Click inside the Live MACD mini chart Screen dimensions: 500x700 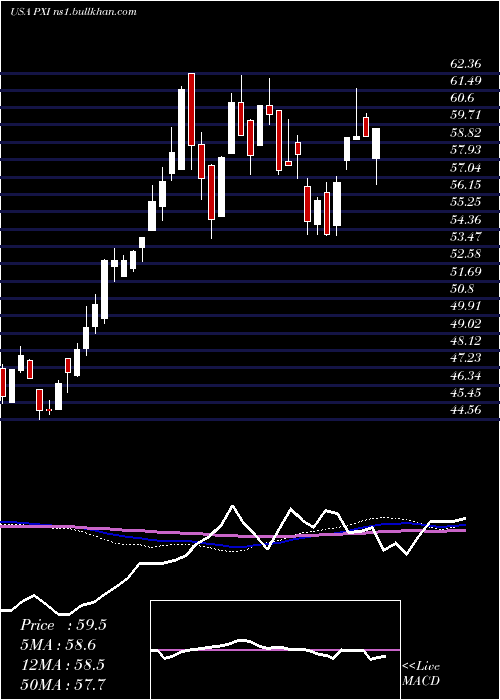[x=275, y=650]
